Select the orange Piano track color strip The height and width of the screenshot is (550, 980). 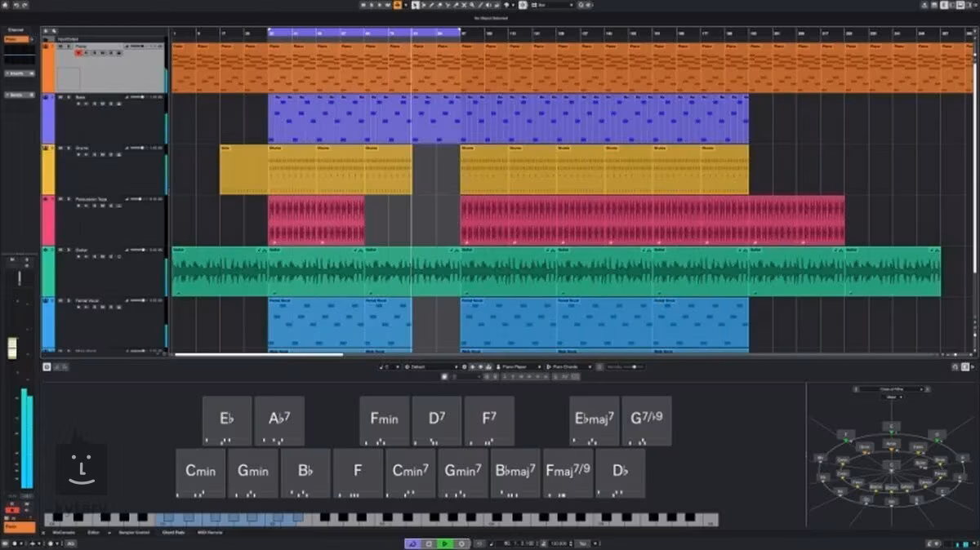coord(48,68)
